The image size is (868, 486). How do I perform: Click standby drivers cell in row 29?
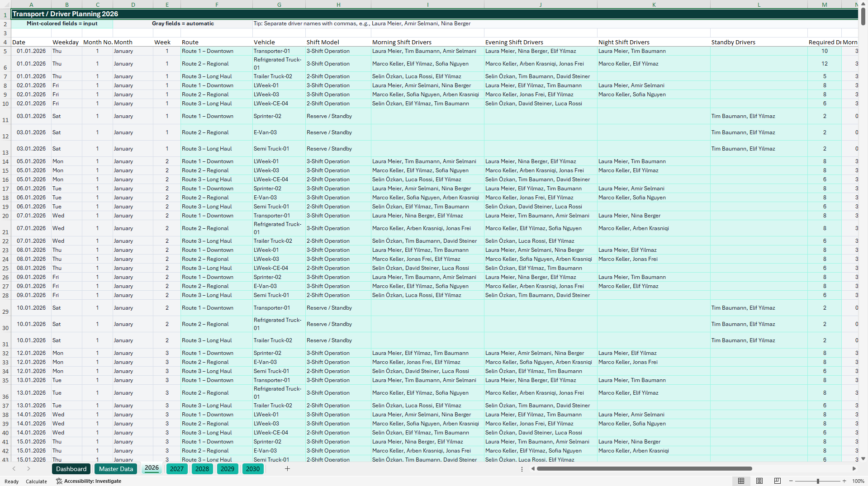(x=759, y=308)
